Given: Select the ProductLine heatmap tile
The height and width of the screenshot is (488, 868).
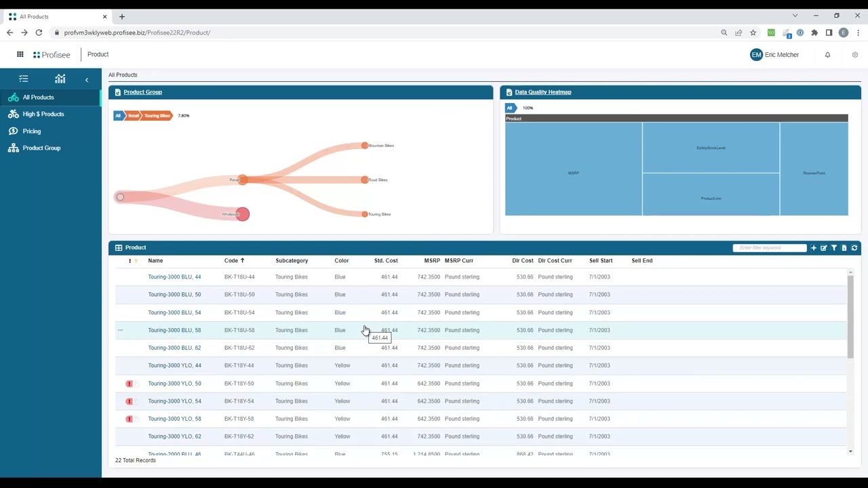Looking at the screenshot, I should 711,195.
